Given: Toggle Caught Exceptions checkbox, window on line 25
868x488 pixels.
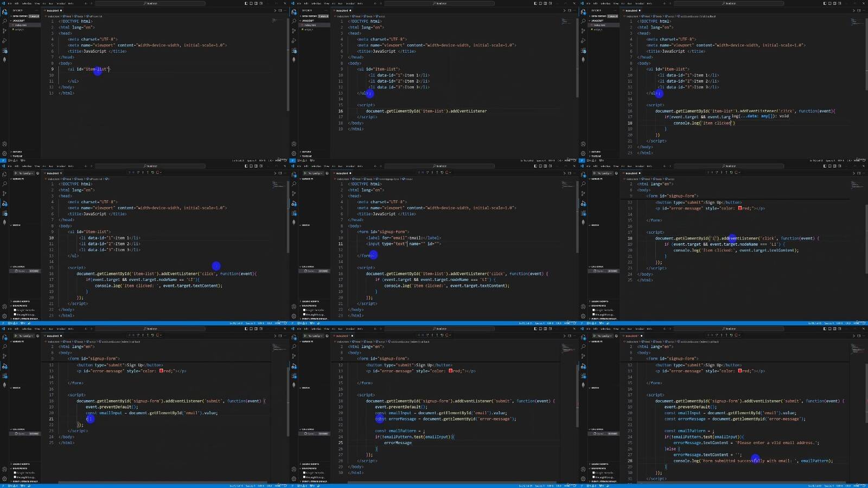Looking at the screenshot, I should (304, 473).
